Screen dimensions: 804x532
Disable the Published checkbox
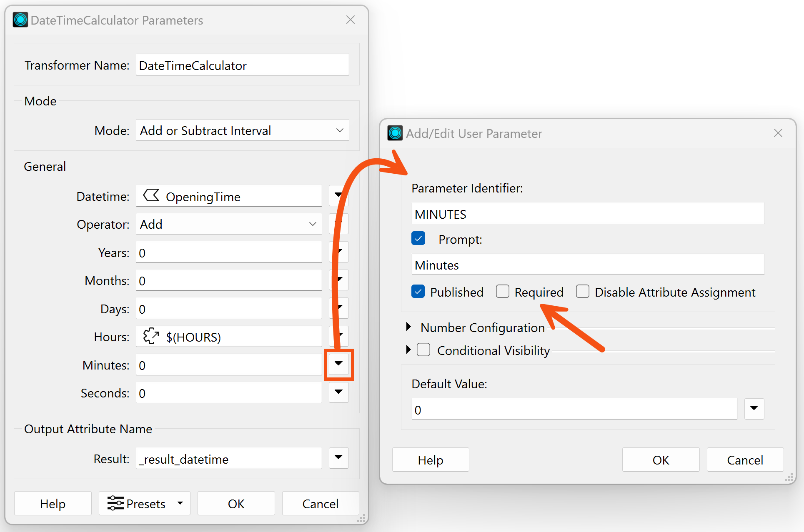pyautogui.click(x=418, y=291)
